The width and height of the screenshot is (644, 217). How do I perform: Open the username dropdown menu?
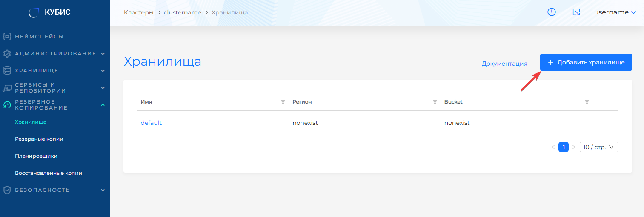tap(615, 12)
